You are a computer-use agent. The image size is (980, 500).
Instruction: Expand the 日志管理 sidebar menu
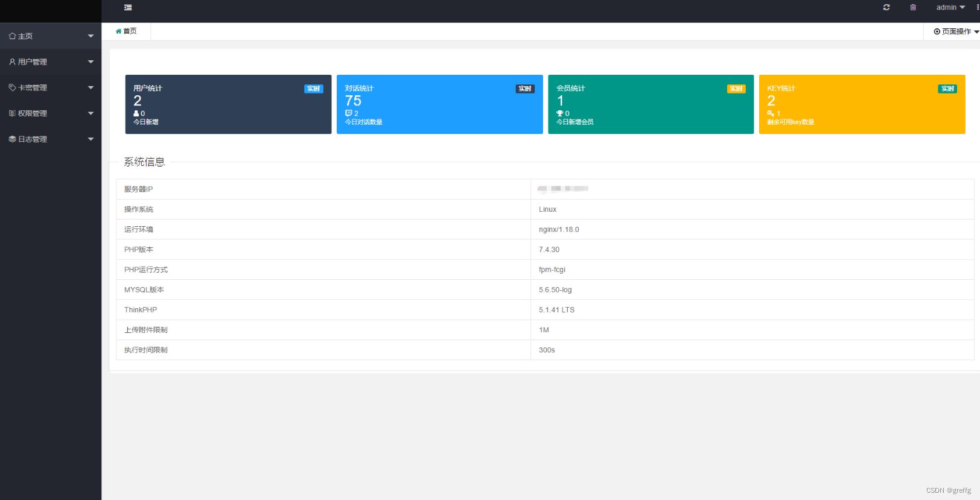[x=51, y=139]
